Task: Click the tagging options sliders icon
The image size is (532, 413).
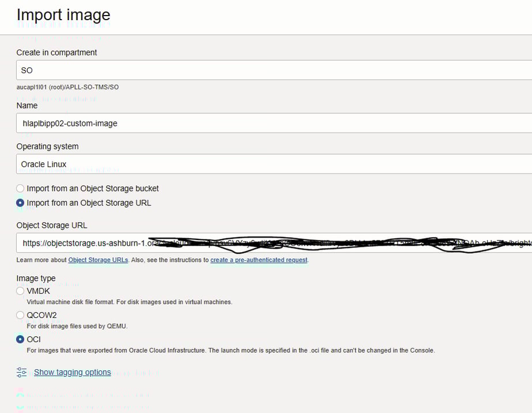Action: click(22, 372)
